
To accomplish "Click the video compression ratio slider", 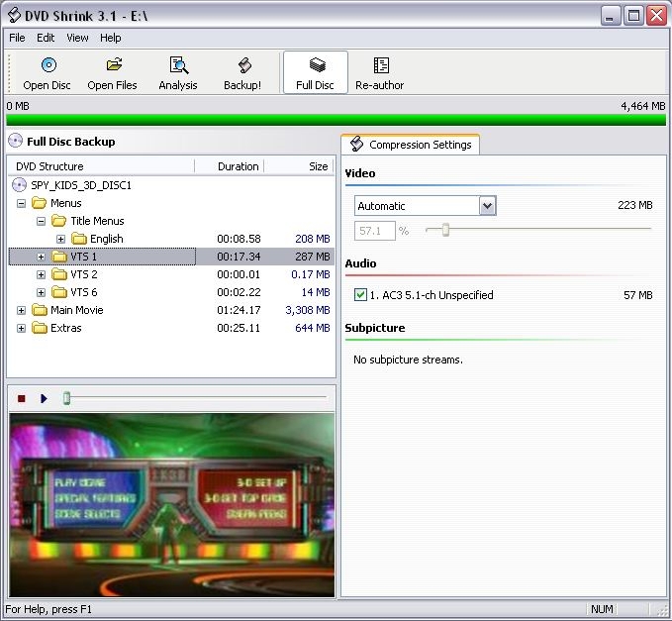I will [x=445, y=230].
